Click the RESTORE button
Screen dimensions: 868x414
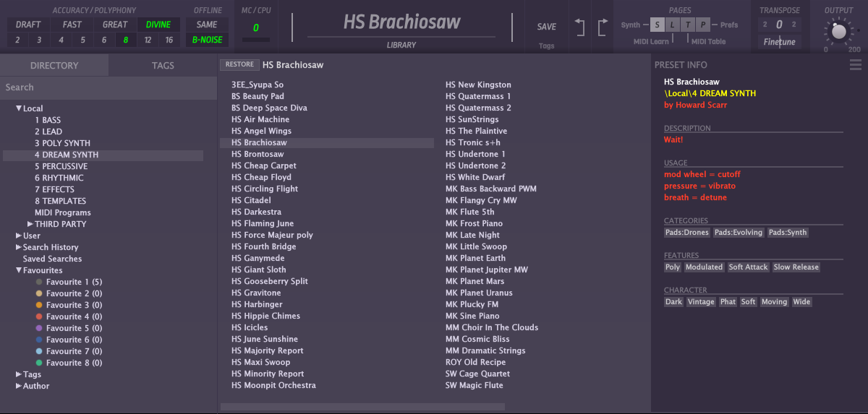[239, 64]
